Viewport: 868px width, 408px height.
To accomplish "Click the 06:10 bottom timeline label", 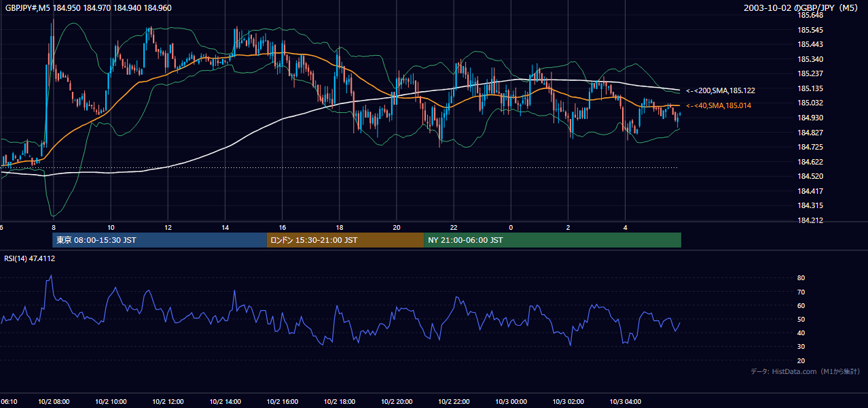I will click(9, 402).
